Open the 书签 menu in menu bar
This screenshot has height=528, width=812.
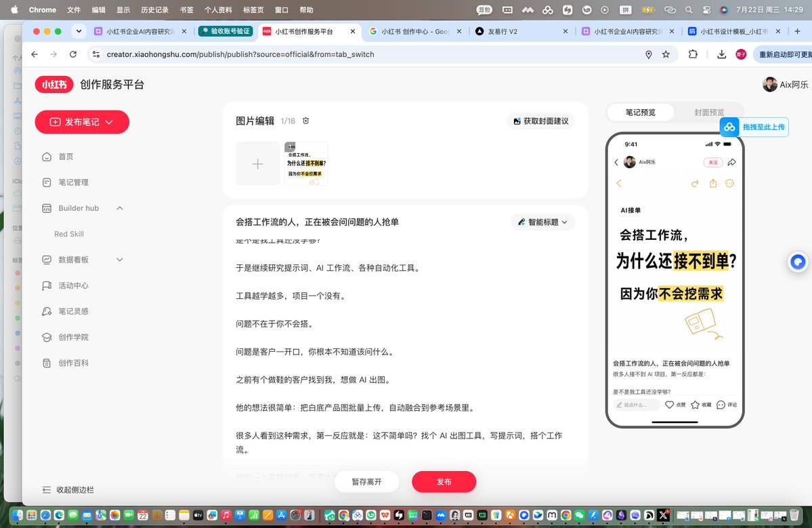pos(186,10)
